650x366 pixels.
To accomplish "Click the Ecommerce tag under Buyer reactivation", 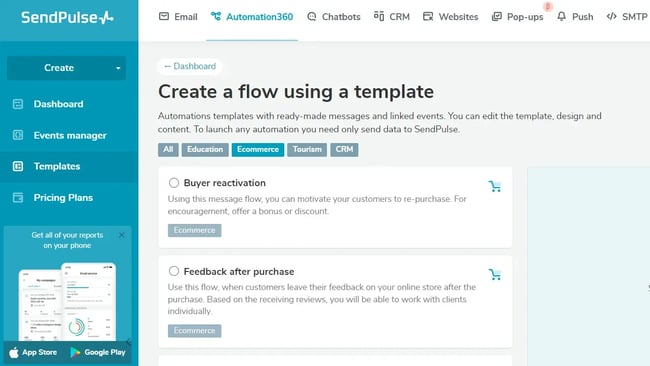I will click(x=194, y=230).
